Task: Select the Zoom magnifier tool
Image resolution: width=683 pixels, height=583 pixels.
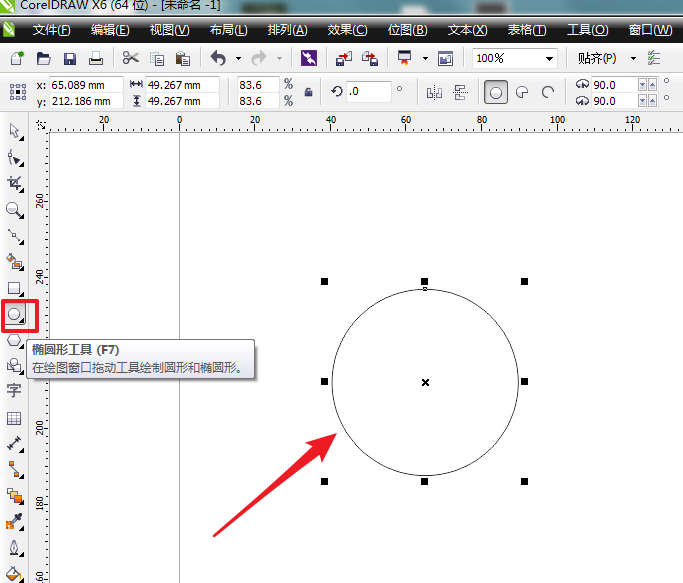Action: [x=15, y=210]
